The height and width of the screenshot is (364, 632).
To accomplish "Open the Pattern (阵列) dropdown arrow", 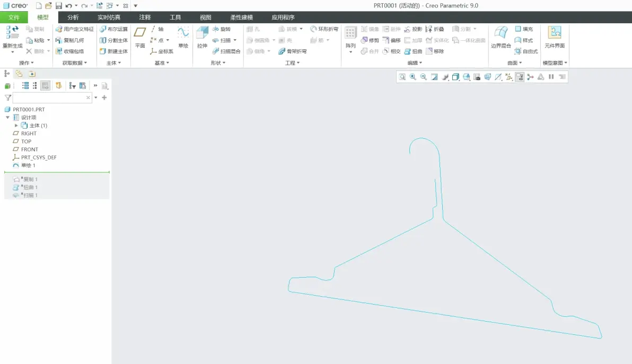I will [350, 52].
